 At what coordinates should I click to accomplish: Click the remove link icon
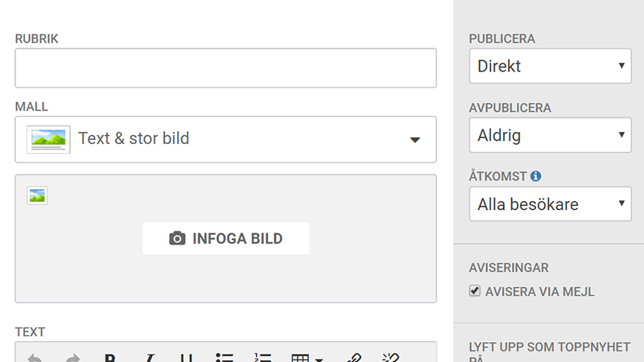pyautogui.click(x=391, y=359)
